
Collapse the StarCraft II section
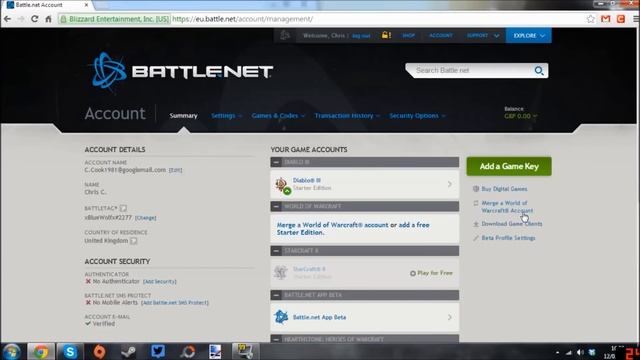coord(276,251)
